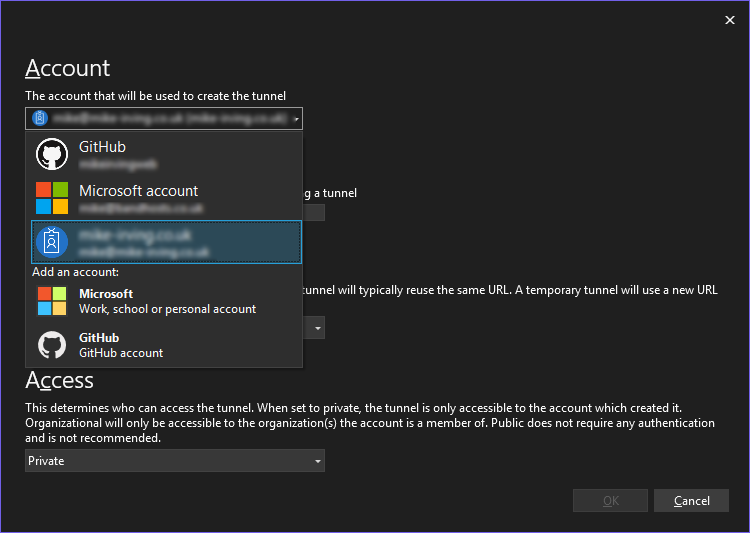Click the tunnel name input field
This screenshot has width=750, height=533.
(x=313, y=212)
